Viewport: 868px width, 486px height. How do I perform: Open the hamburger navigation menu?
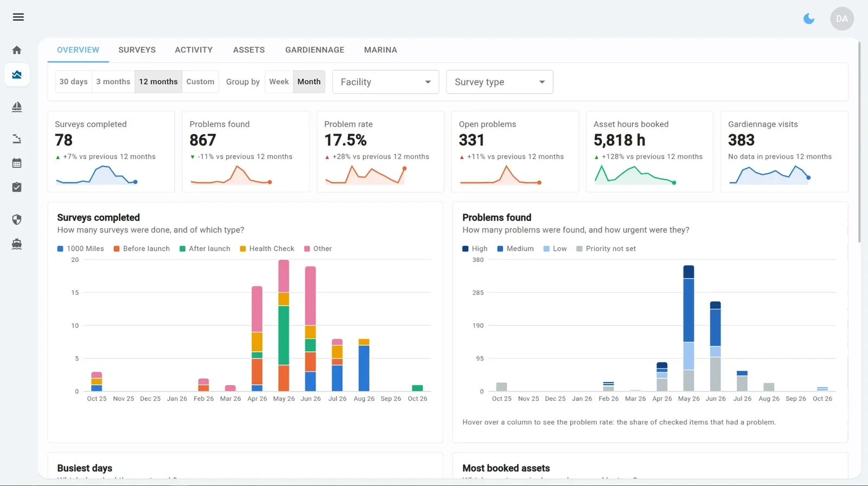point(18,17)
